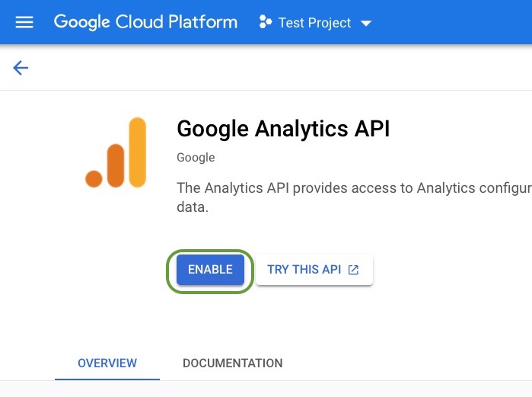The height and width of the screenshot is (397, 532).
Task: Enable the Google Analytics API
Action: coord(210,270)
